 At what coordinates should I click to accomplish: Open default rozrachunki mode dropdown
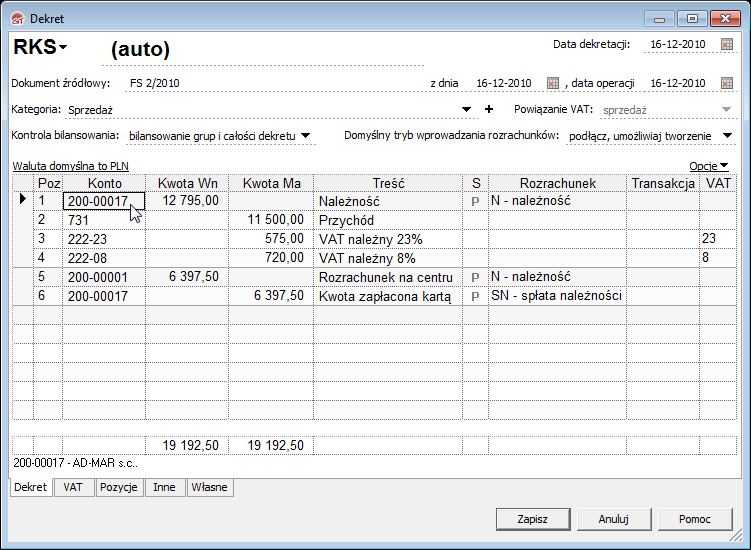point(727,135)
